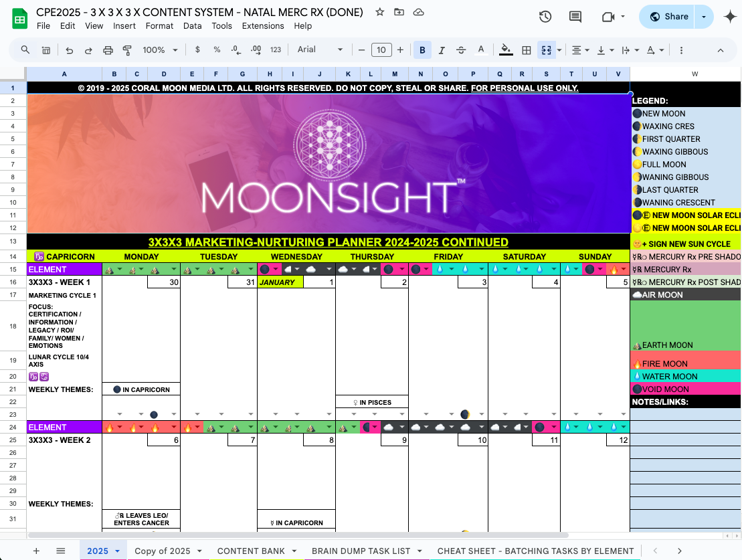Toggle italic formatting button
This screenshot has width=742, height=560.
click(442, 50)
